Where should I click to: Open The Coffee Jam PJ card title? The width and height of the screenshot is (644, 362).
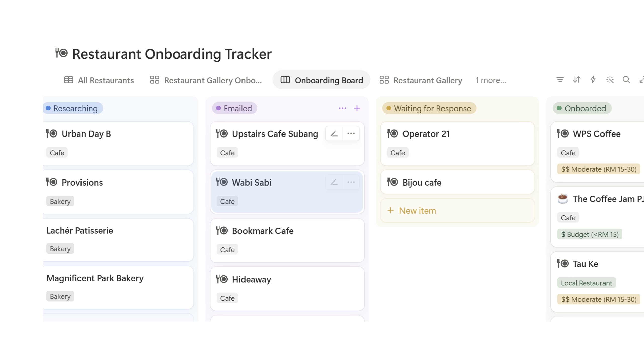608,199
